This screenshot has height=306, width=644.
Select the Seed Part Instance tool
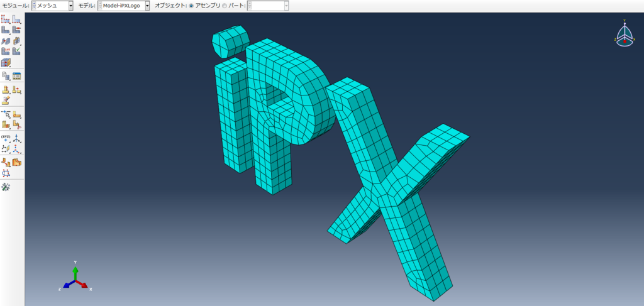[x=5, y=19]
